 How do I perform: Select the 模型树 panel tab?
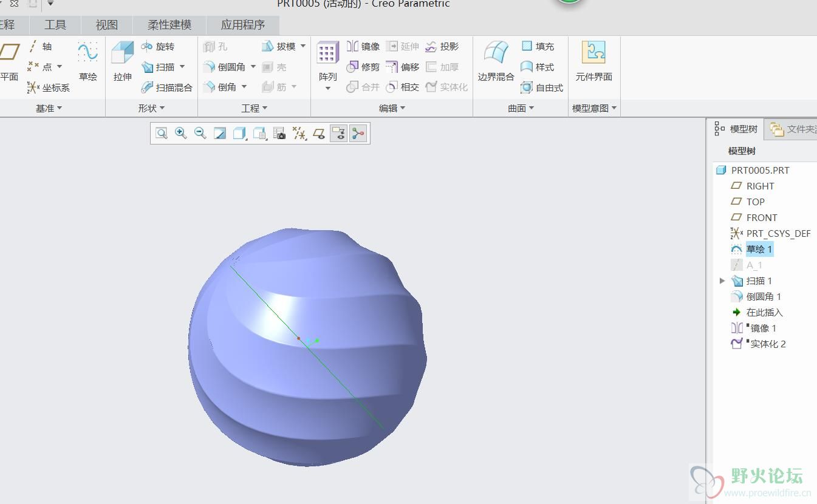[736, 129]
